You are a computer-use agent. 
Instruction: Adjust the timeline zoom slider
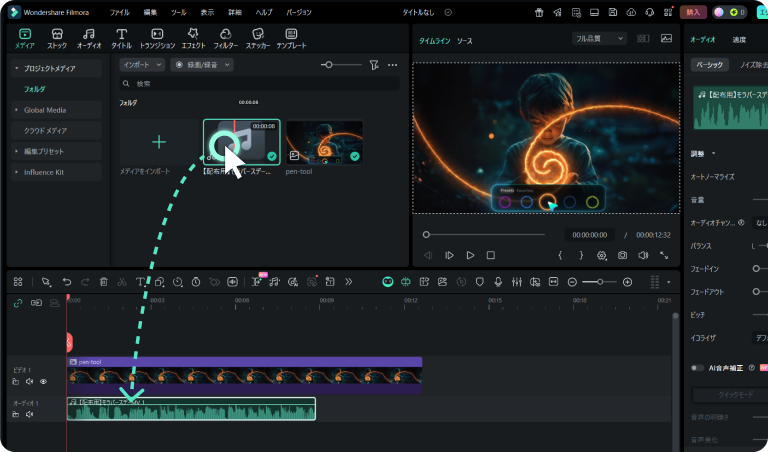(599, 283)
